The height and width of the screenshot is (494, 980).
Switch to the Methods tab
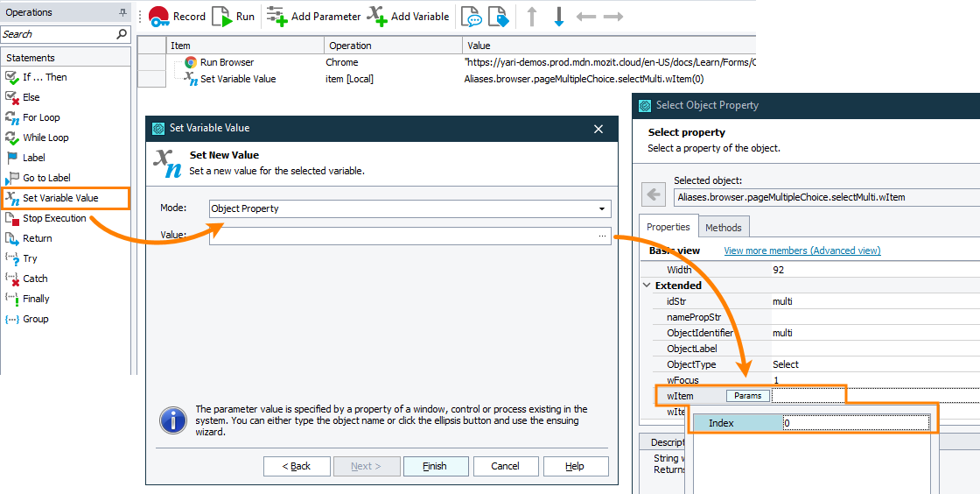pyautogui.click(x=723, y=228)
